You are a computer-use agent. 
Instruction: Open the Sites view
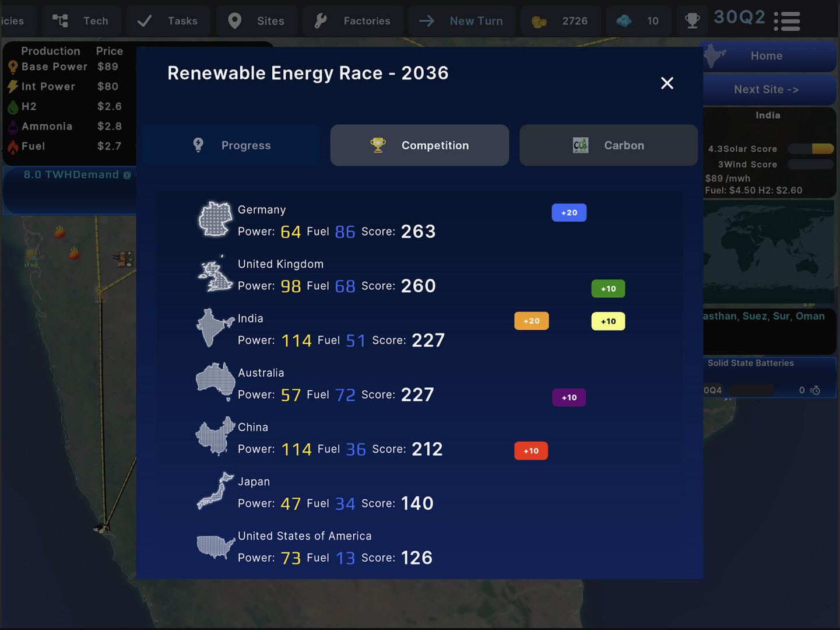click(256, 21)
